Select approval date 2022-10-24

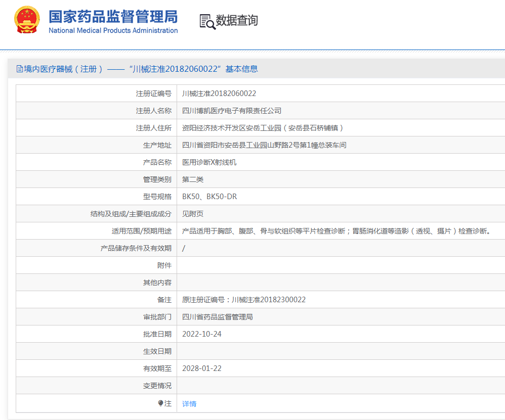[202, 334]
